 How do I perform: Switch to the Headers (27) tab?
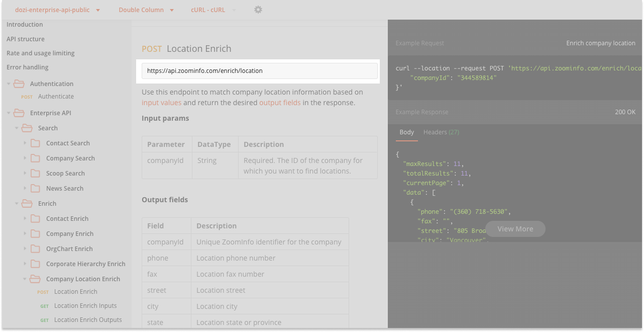[441, 132]
